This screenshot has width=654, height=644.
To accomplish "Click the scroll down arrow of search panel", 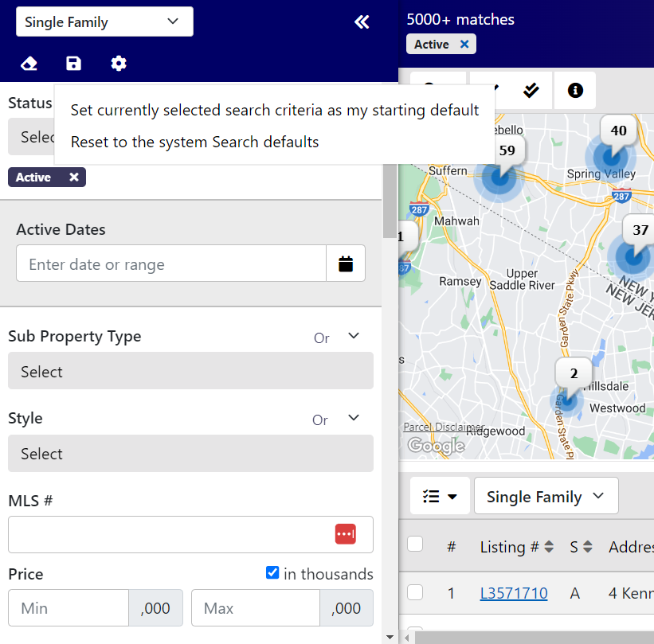I will (390, 637).
